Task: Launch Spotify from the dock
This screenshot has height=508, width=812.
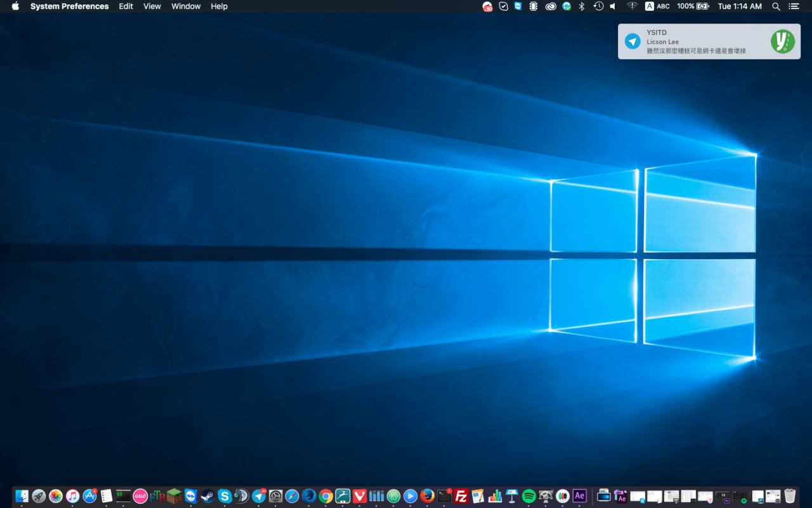Action: click(x=528, y=496)
